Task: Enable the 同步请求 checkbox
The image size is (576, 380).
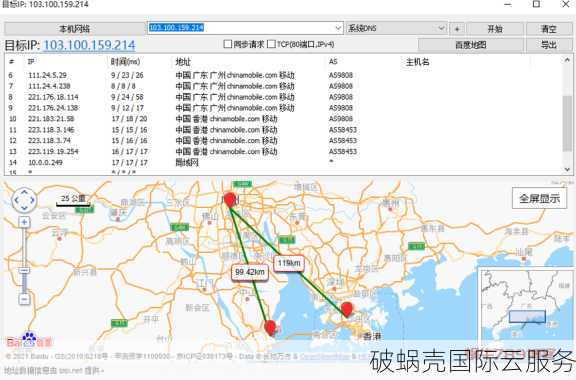Action: (x=228, y=44)
